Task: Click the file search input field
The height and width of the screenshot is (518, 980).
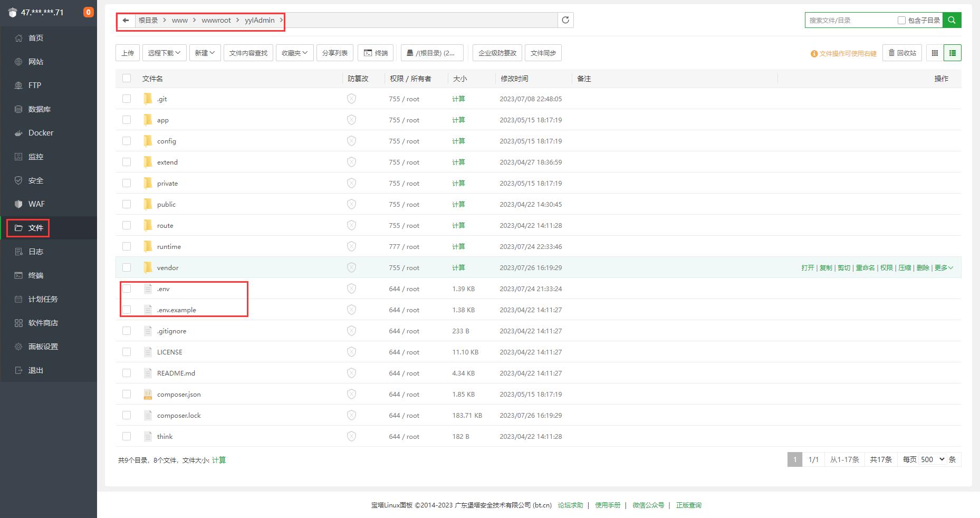Action: click(x=850, y=20)
